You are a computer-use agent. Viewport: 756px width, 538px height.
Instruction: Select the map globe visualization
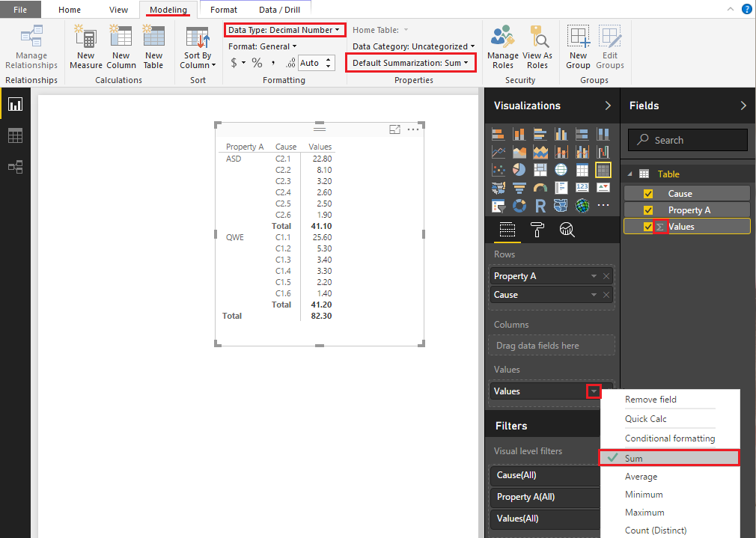pyautogui.click(x=561, y=170)
